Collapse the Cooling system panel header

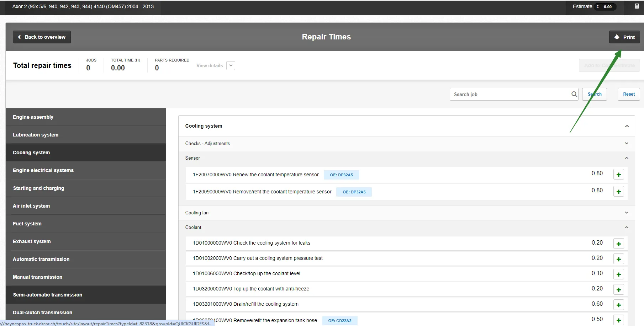click(x=406, y=126)
